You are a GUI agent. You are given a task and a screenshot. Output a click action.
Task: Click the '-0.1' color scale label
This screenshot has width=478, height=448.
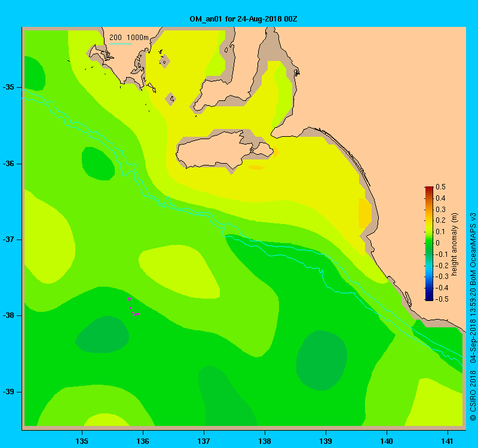[x=442, y=254]
